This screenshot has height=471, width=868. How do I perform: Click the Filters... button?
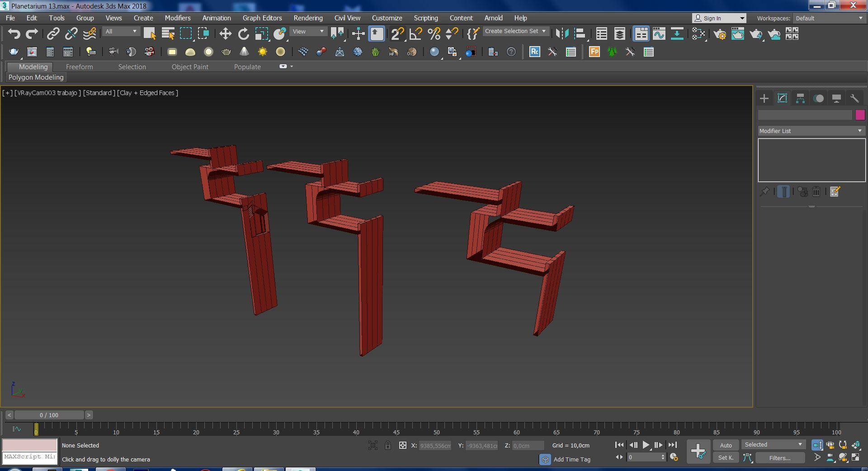(x=779, y=458)
